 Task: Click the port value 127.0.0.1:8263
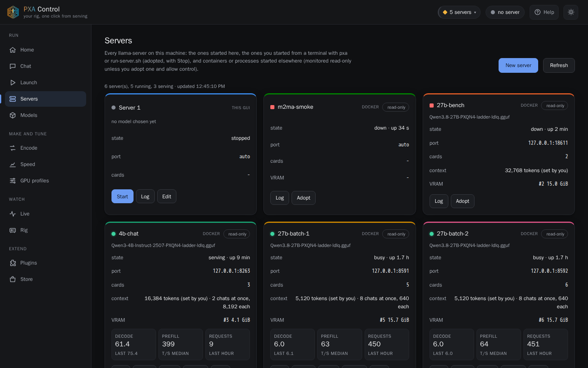point(232,271)
